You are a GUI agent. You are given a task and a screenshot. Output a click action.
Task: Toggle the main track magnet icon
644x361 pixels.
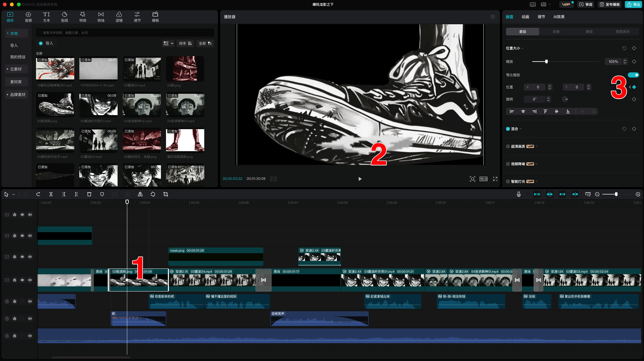pyautogui.click(x=537, y=194)
